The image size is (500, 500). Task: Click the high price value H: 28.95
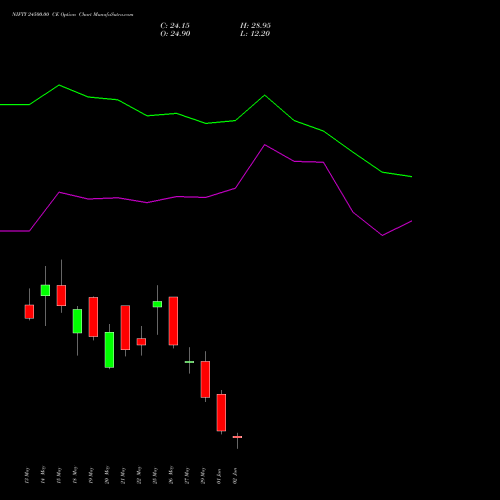[x=255, y=26]
